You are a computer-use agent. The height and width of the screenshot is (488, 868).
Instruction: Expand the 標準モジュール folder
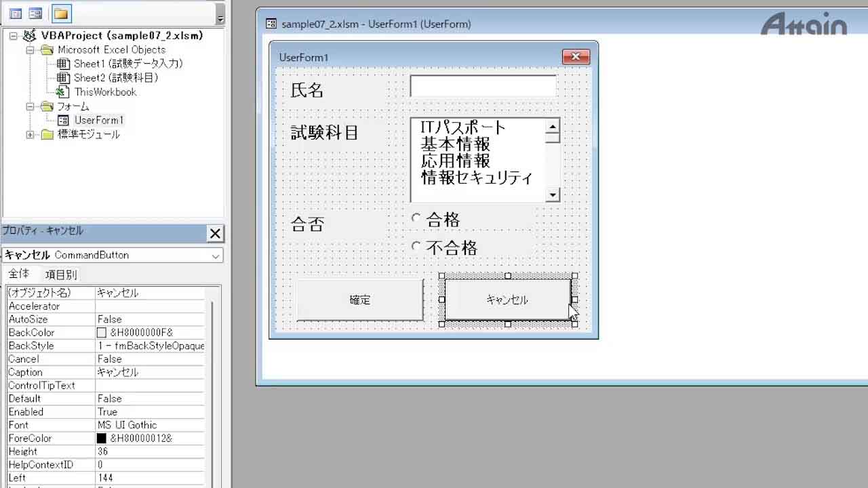click(30, 135)
